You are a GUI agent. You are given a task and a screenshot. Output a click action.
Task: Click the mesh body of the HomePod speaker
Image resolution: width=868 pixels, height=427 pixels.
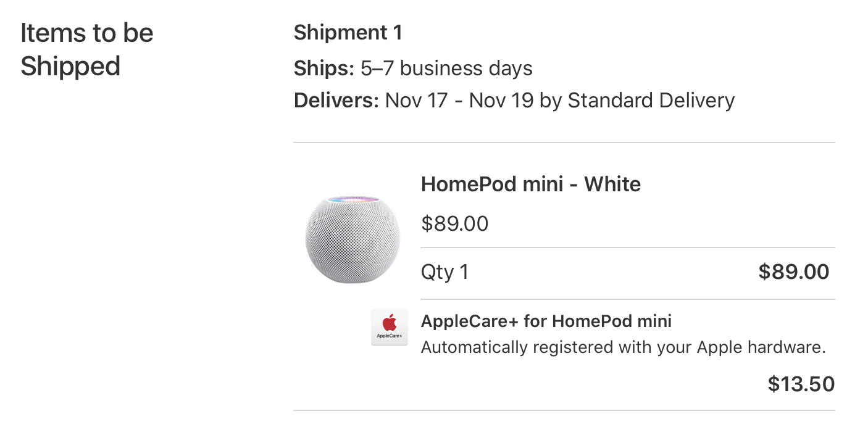point(353,247)
